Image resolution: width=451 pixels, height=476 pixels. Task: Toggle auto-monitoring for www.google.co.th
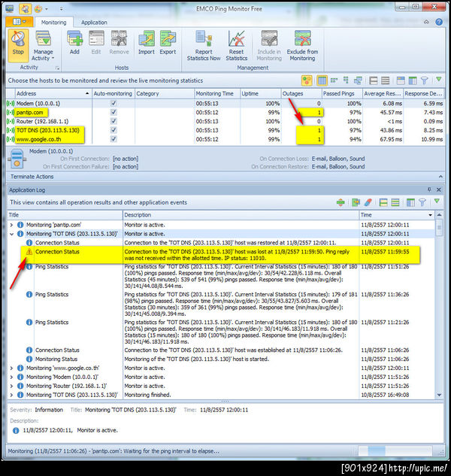point(114,139)
